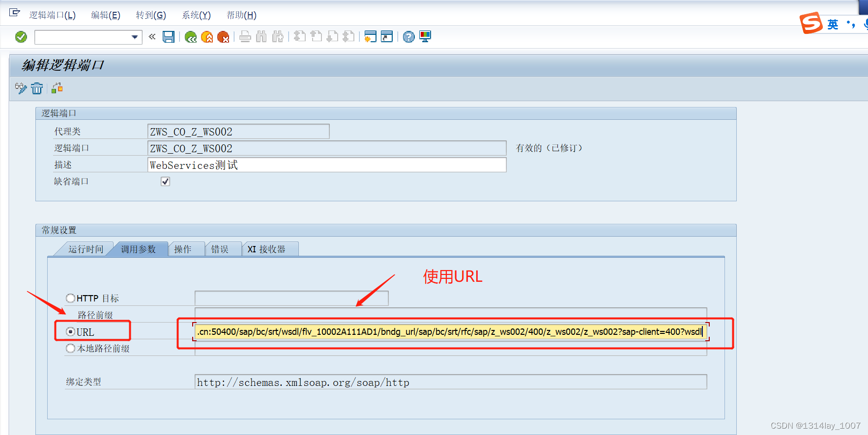Go to the Next Page icon
The image size is (868, 435).
(x=332, y=37)
